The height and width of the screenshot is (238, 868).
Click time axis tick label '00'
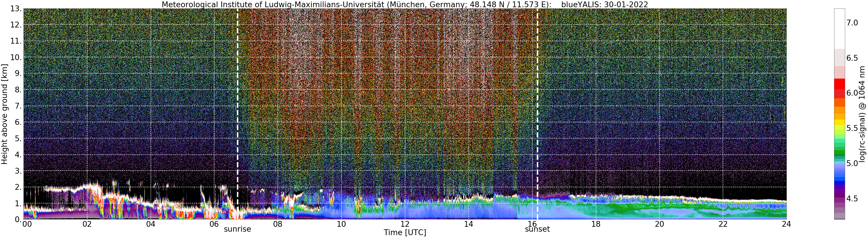coord(27,224)
